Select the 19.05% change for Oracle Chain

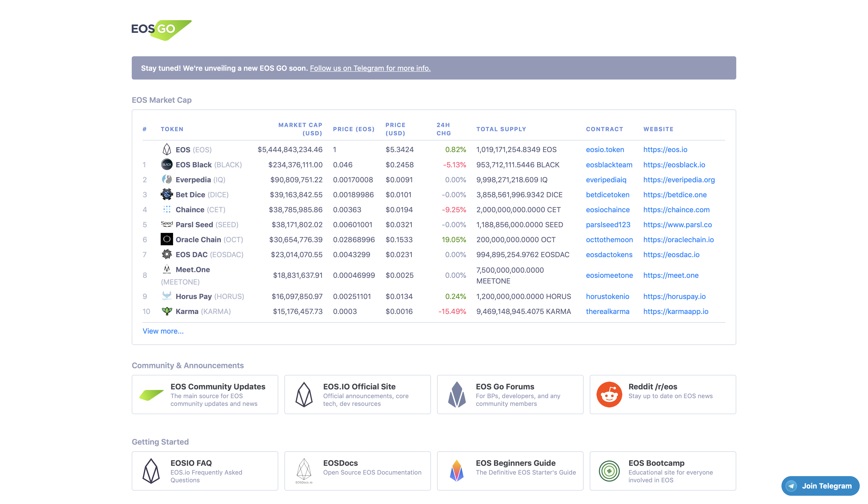454,240
